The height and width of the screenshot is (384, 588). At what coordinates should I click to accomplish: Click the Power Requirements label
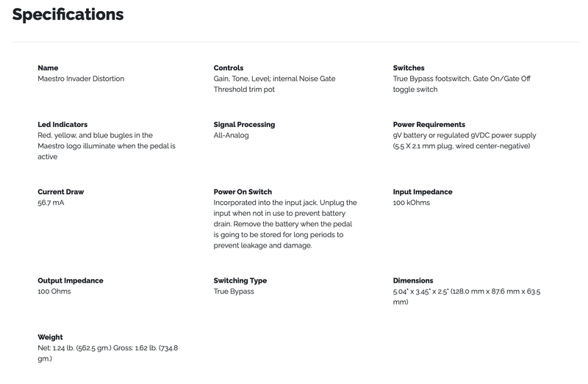coord(429,125)
